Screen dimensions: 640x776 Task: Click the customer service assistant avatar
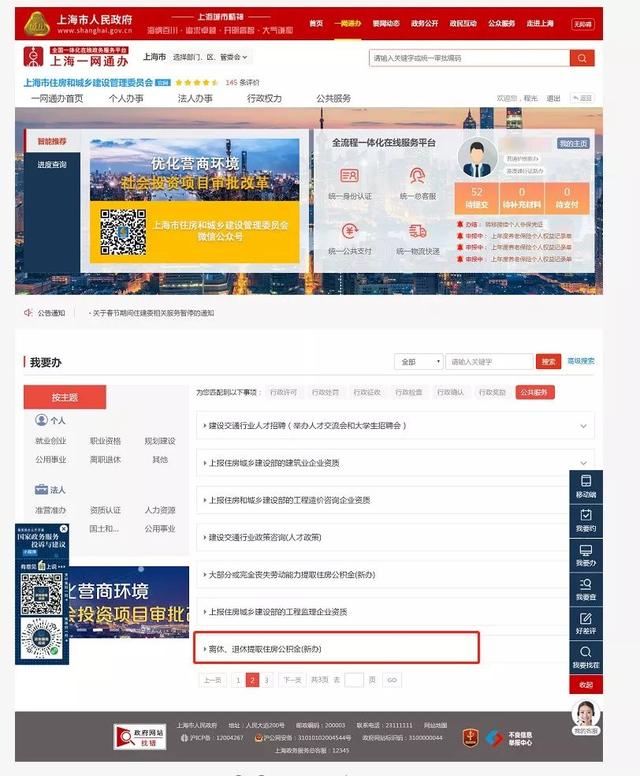(x=586, y=714)
